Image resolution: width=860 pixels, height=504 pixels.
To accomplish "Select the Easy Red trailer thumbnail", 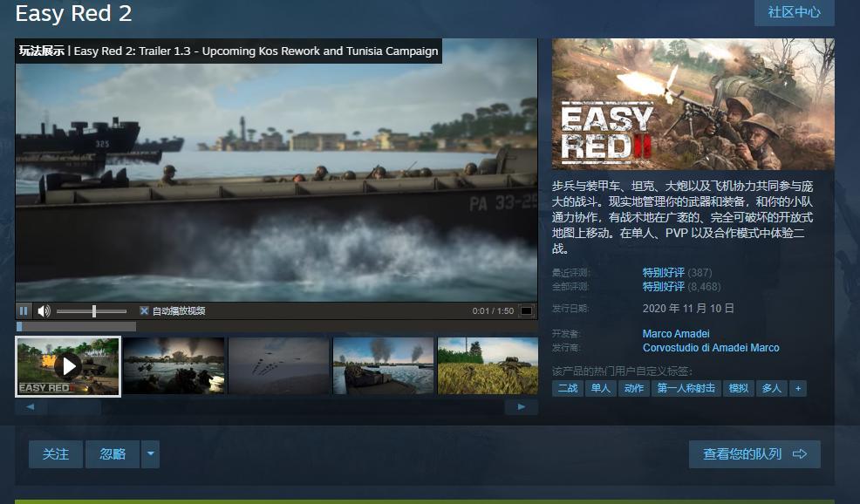I will (68, 366).
